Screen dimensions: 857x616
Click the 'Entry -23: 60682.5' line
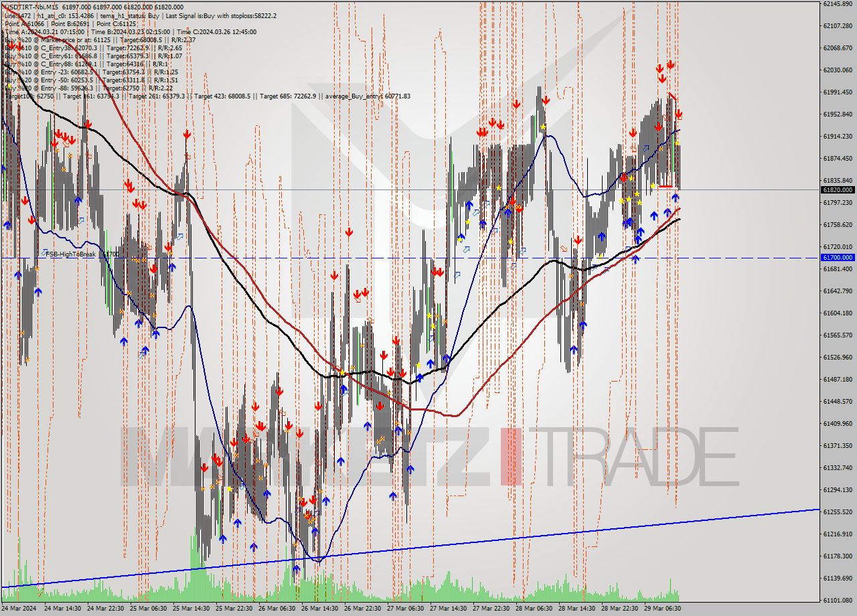click(x=91, y=72)
